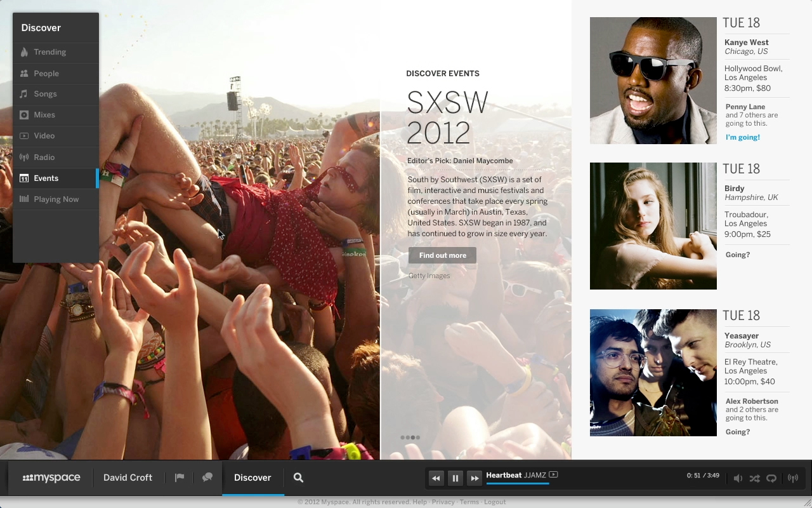The width and height of the screenshot is (812, 508).
Task: Click the Alex Robertson attendee name
Action: (752, 401)
